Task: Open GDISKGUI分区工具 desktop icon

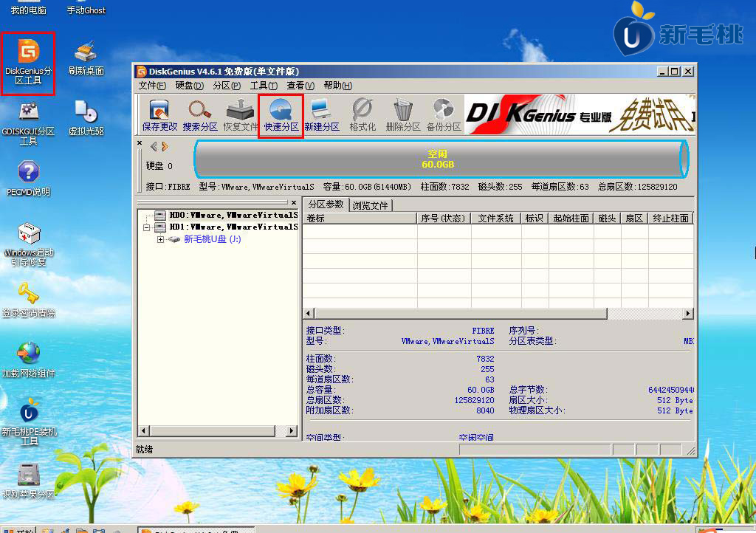Action: 28,123
